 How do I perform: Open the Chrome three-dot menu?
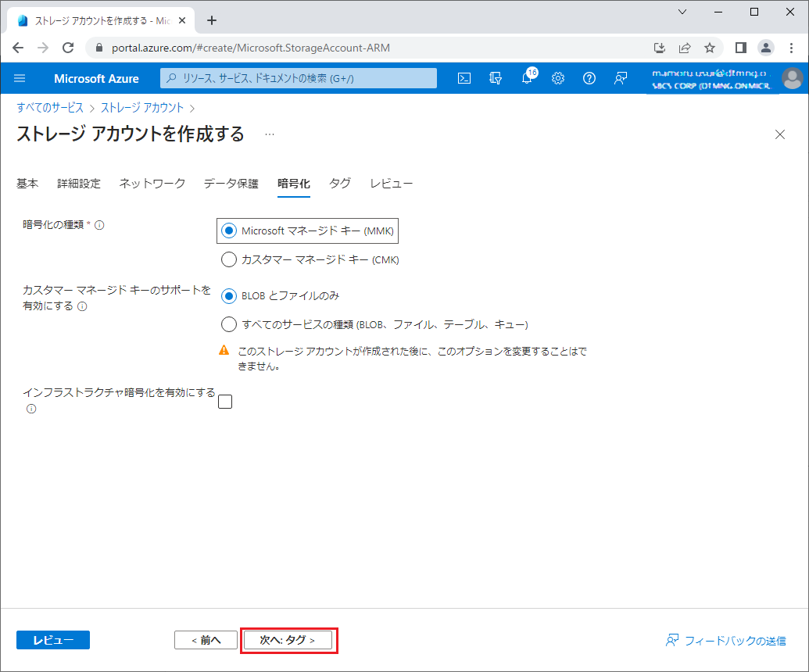point(792,48)
